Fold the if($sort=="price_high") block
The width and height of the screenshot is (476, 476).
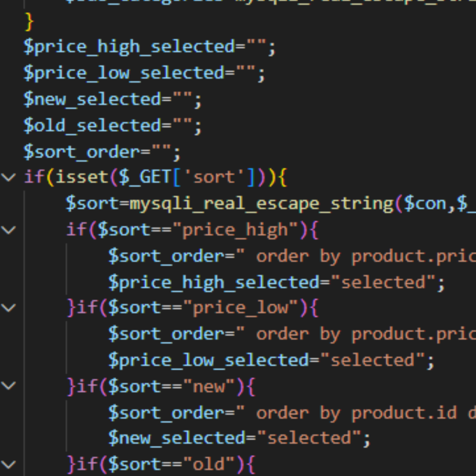click(8, 230)
